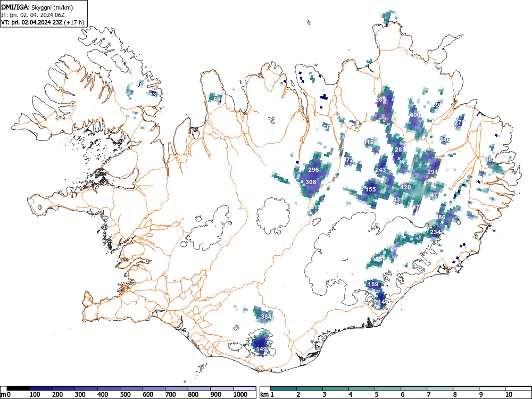Screen dimensions: 532x399
Task: Click the 500–600 m legend swatch
Action: pos(131,388)
